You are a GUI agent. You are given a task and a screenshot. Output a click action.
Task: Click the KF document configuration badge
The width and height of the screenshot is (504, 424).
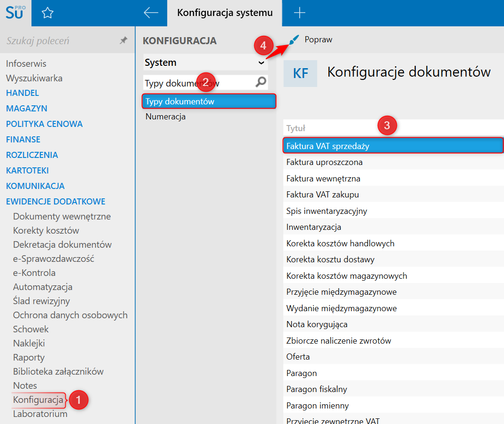click(300, 73)
